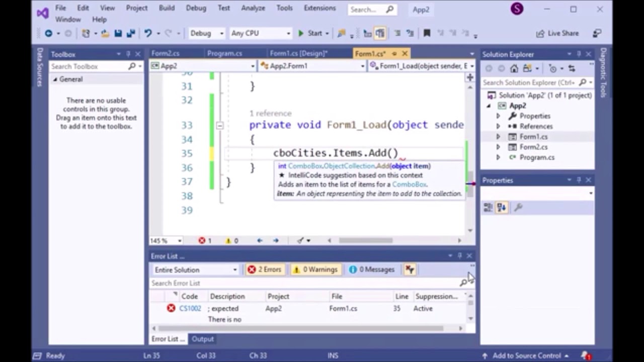The width and height of the screenshot is (644, 362).
Task: Click the Solution Explorer search magnifier icon
Action: click(x=583, y=82)
